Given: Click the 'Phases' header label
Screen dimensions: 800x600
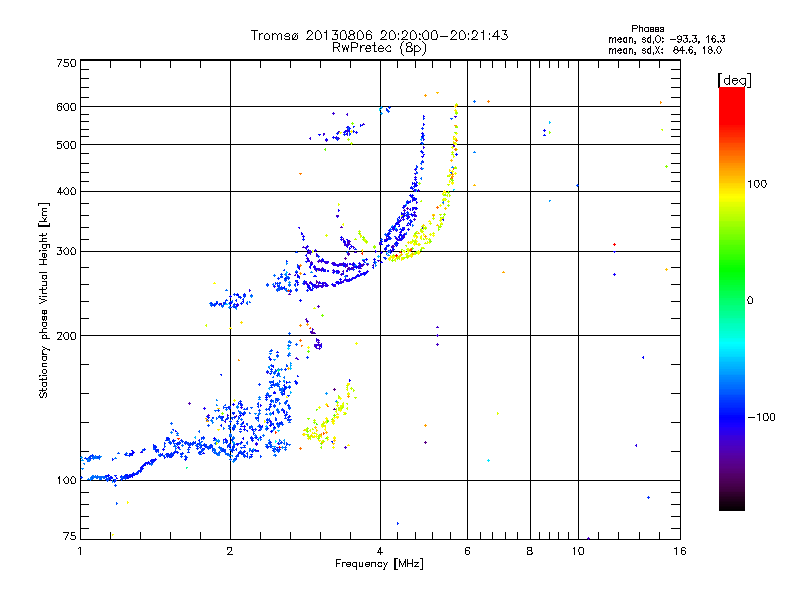Looking at the screenshot, I should 647,29.
